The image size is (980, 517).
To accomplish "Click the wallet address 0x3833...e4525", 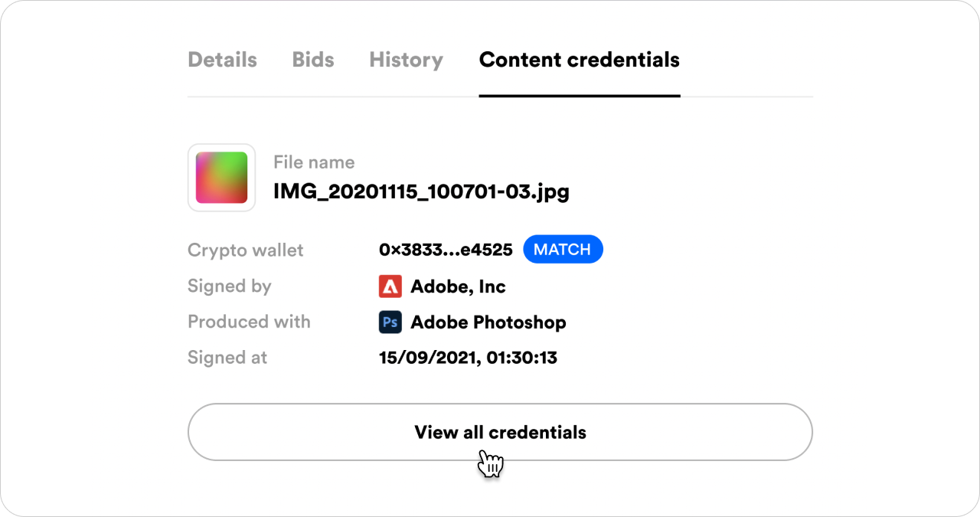I will pyautogui.click(x=446, y=250).
